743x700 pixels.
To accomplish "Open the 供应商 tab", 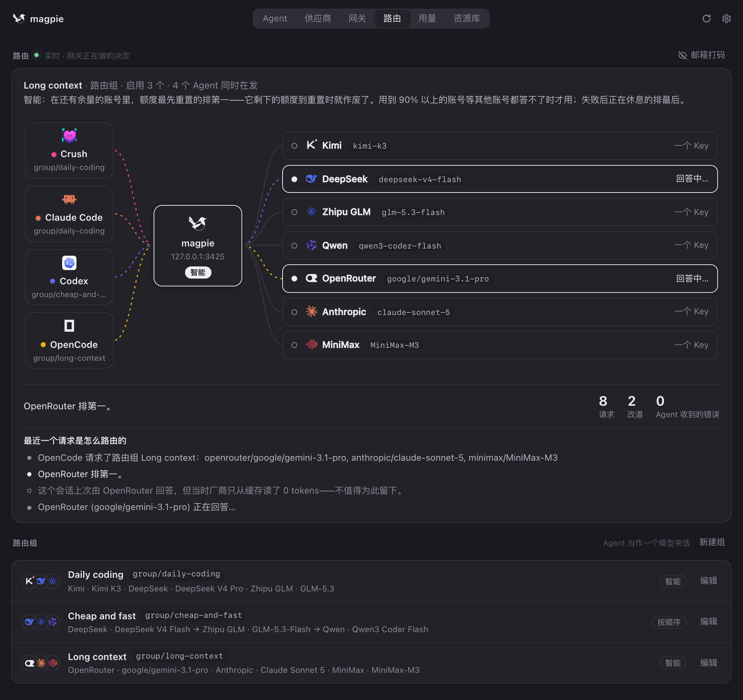I will (x=318, y=18).
